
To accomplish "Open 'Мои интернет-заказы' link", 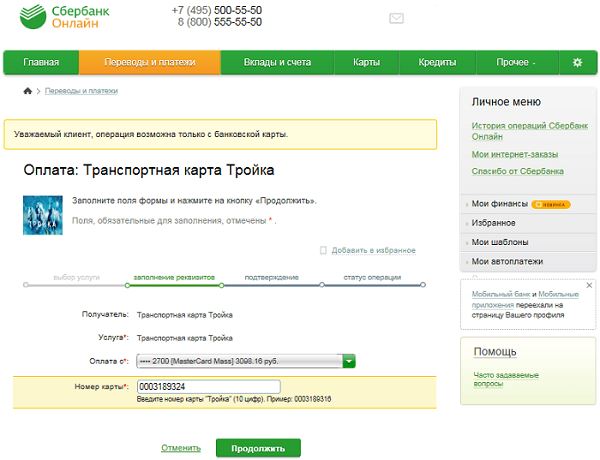I will 515,154.
